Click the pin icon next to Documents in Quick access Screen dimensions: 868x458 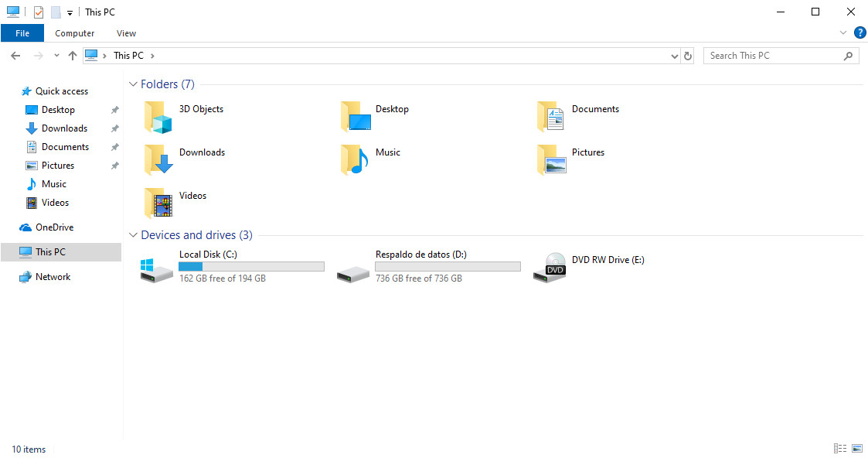(x=114, y=147)
